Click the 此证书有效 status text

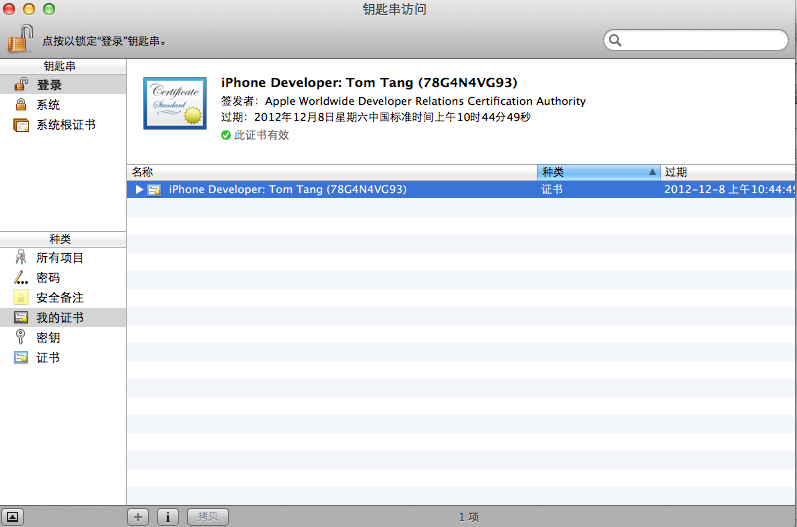click(x=261, y=135)
